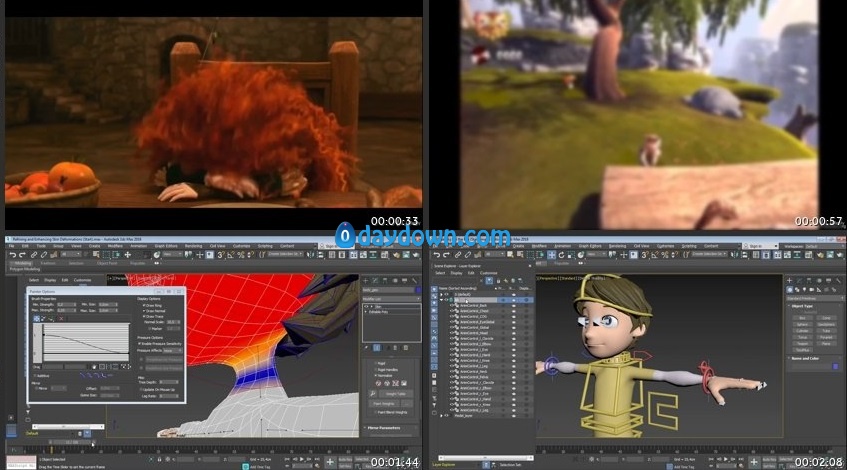
Task: Click the Teapot primitive button
Action: click(802, 344)
